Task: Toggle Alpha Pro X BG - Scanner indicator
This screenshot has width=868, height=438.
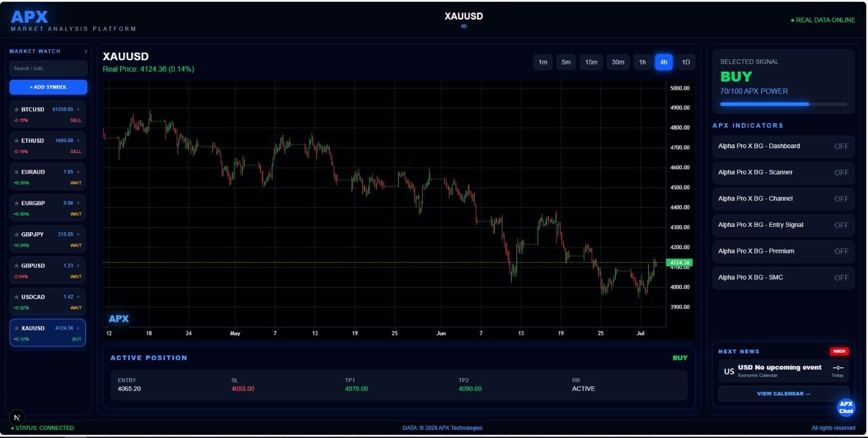Action: [x=783, y=173]
